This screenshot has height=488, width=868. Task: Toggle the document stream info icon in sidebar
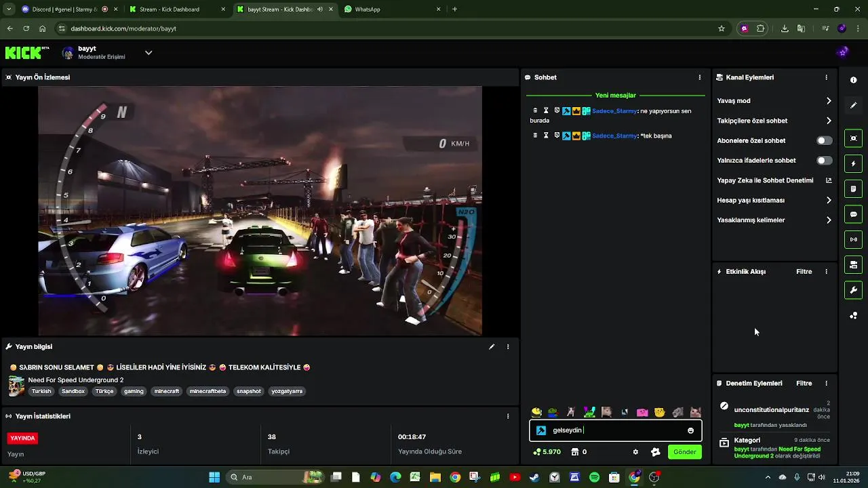point(853,188)
